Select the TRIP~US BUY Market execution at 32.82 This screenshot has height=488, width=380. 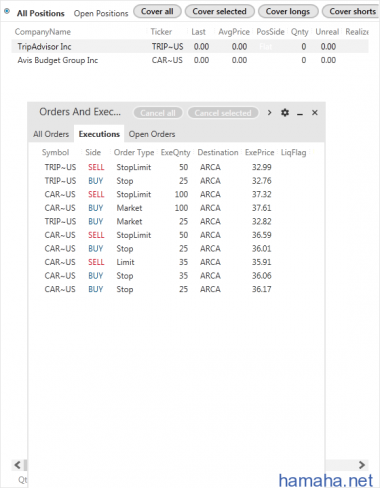tap(176, 221)
